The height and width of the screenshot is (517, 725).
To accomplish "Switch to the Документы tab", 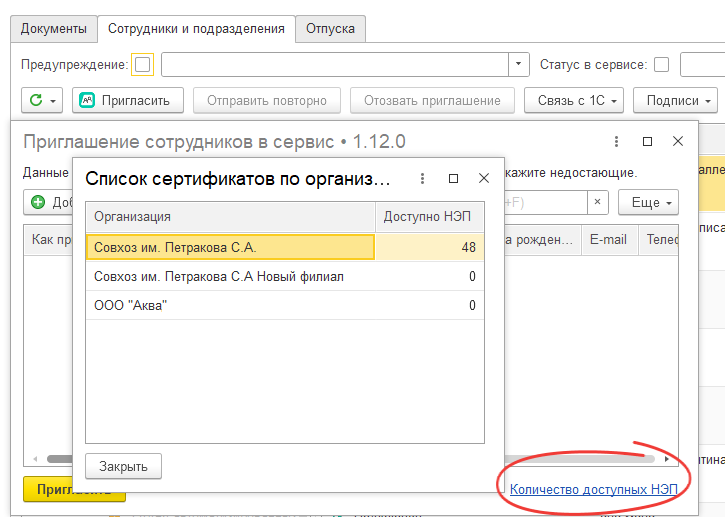I will click(x=54, y=29).
